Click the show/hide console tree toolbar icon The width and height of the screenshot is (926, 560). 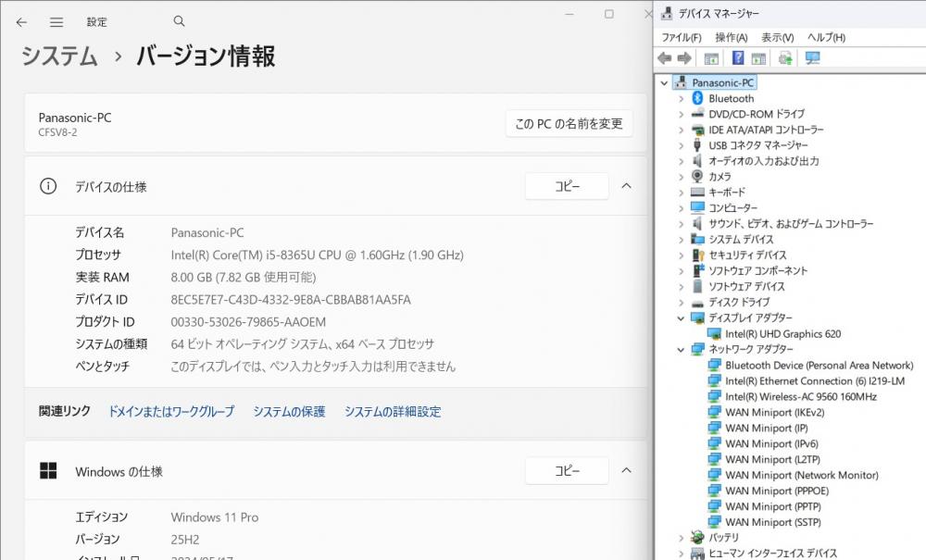[x=711, y=58]
